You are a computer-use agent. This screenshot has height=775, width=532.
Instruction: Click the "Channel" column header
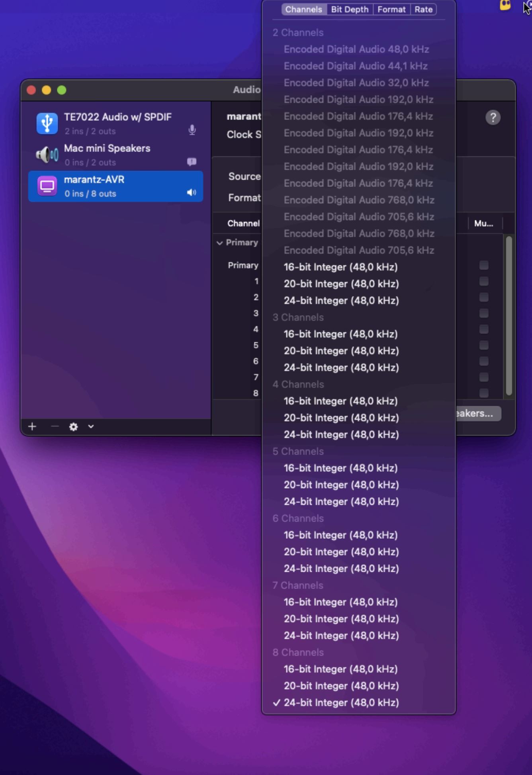click(x=243, y=224)
